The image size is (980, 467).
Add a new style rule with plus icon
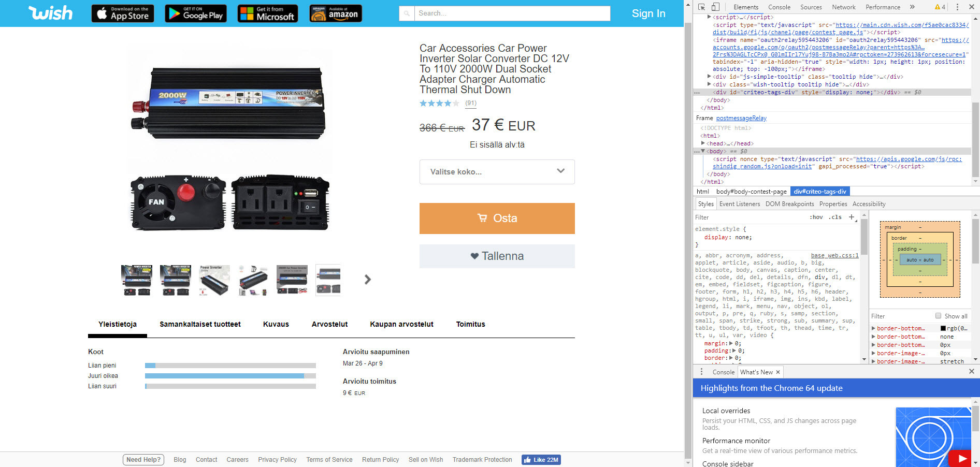[851, 217]
